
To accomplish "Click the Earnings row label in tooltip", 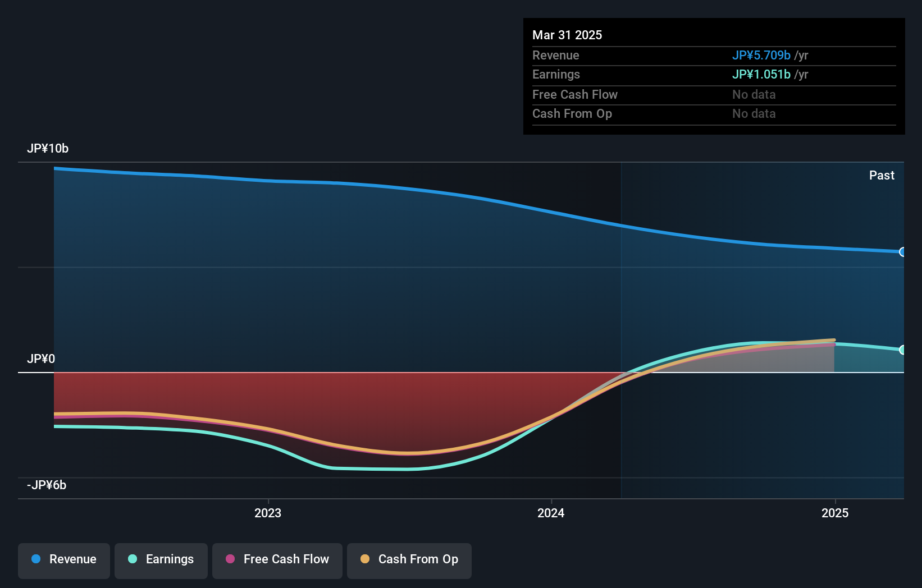I will 556,75.
